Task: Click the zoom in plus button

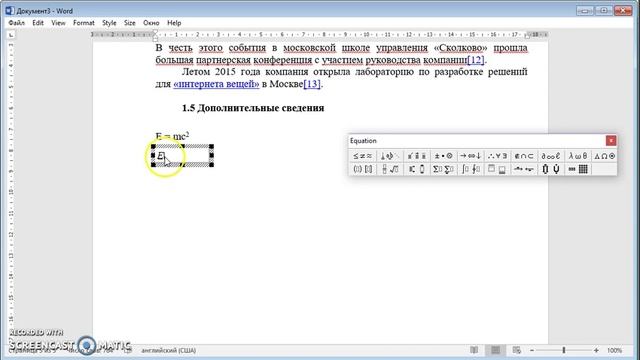Action: tap(596, 350)
